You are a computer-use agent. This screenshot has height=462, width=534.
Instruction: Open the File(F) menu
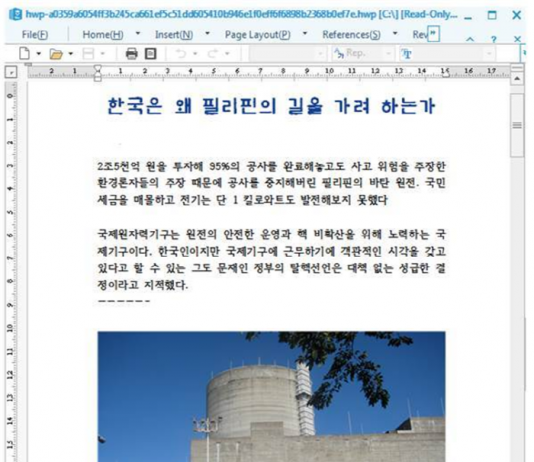point(35,35)
